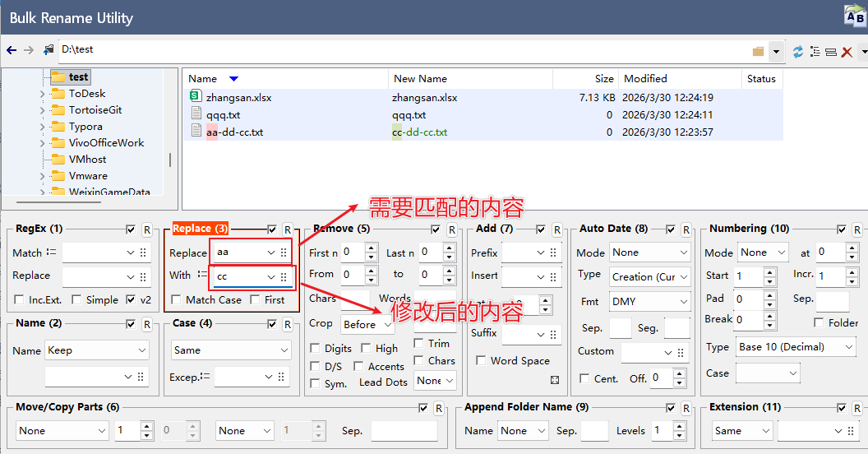Open the Name mode dropdown showing Keep
The image size is (868, 454).
coord(97,350)
